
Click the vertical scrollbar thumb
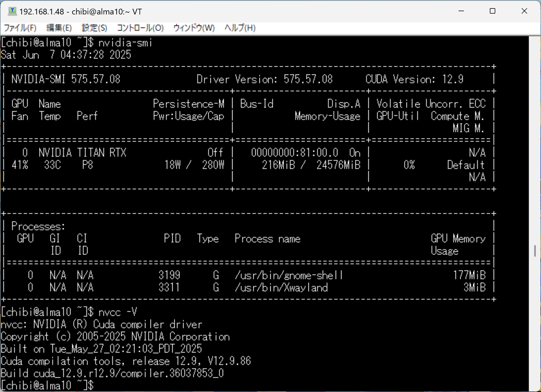pos(535,251)
